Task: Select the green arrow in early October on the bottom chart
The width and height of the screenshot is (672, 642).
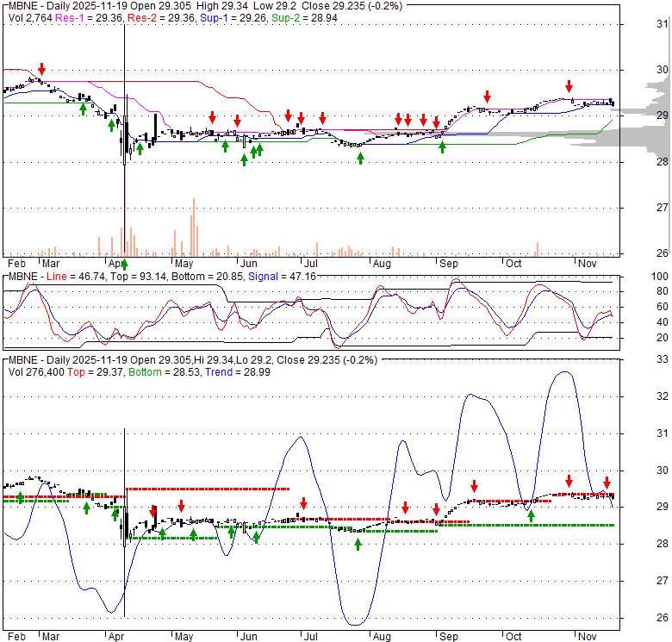Action: (532, 515)
